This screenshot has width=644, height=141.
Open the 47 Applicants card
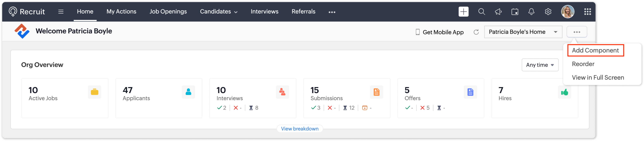159,98
